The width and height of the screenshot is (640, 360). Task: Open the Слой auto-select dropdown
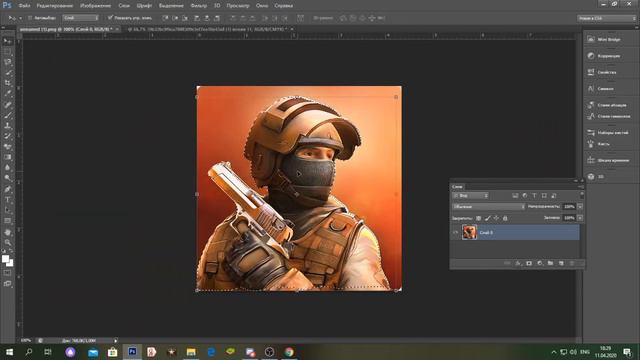[80, 18]
